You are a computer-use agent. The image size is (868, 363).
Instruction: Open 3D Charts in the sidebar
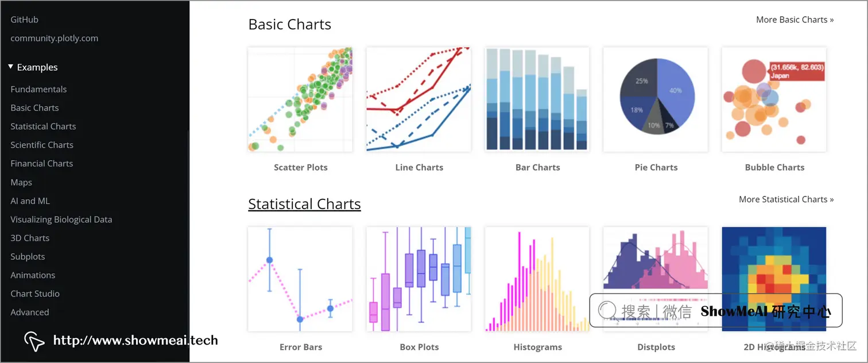pos(30,238)
